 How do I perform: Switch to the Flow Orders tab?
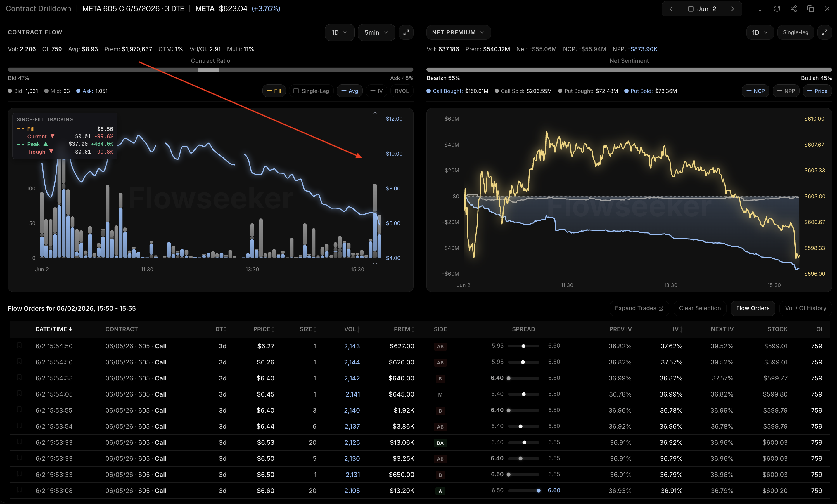(753, 308)
